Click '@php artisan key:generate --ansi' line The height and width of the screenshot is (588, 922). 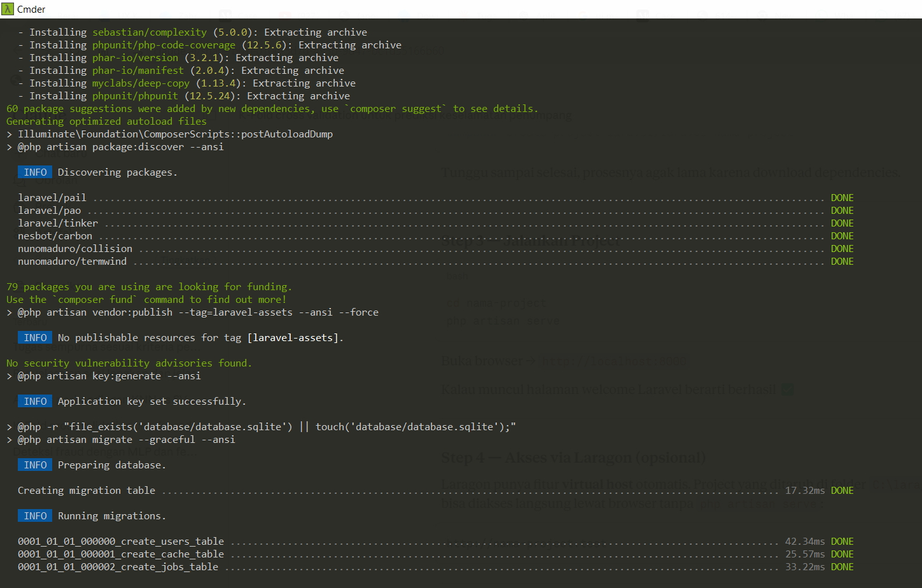(x=104, y=376)
